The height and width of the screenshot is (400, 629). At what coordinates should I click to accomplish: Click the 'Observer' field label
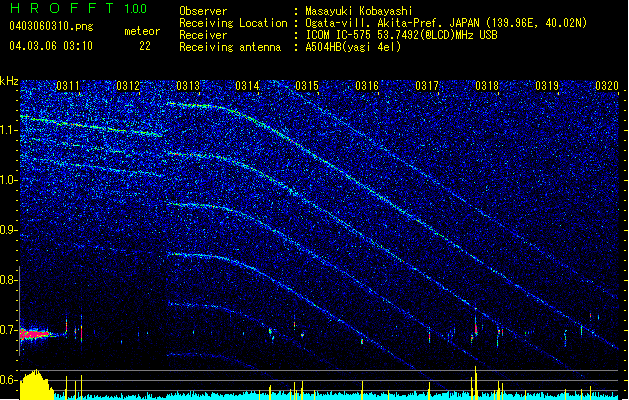203,11
